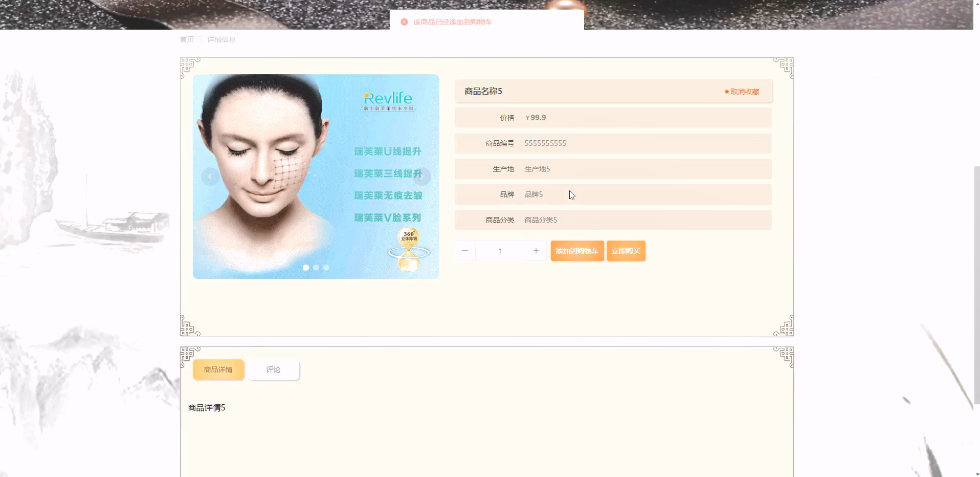The width and height of the screenshot is (980, 477).
Task: Select the second carousel indicator dot
Action: point(316,267)
